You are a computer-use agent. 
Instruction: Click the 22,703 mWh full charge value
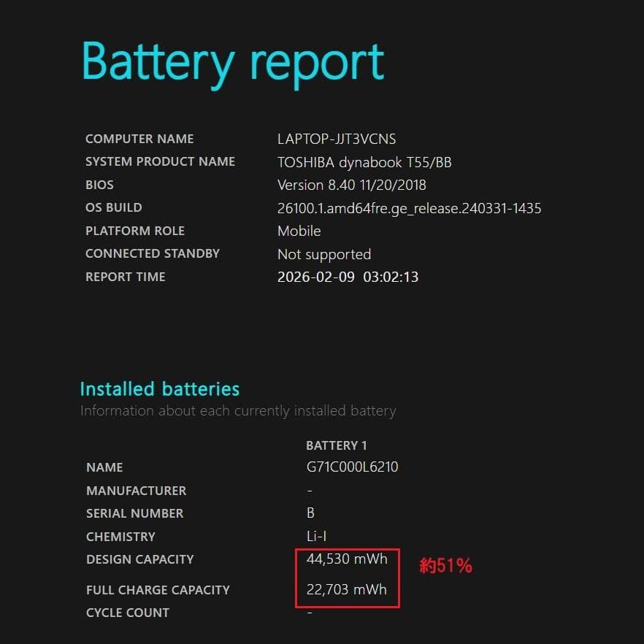pos(347,590)
